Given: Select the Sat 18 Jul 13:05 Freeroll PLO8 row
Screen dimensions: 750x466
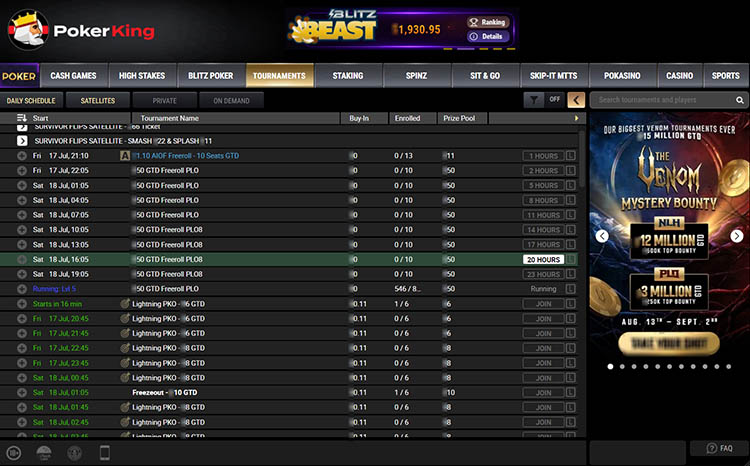Looking at the screenshot, I should click(289, 244).
